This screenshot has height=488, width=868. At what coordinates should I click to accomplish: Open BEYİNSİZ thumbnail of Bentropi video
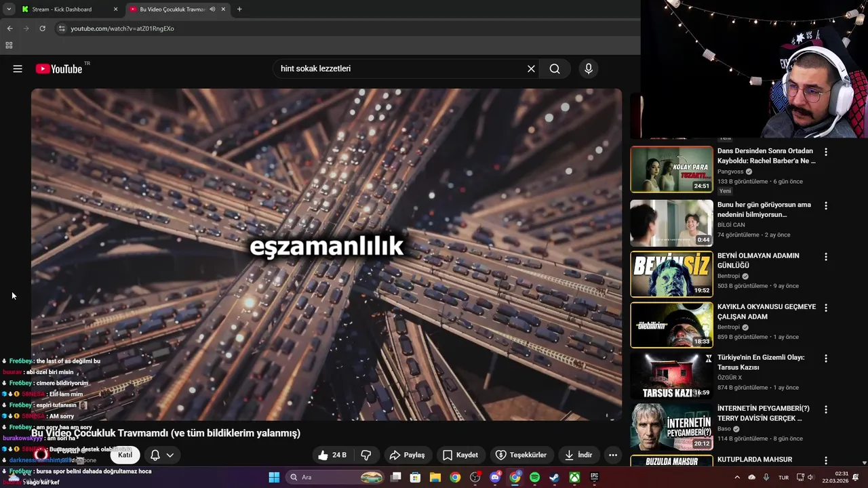(x=671, y=274)
